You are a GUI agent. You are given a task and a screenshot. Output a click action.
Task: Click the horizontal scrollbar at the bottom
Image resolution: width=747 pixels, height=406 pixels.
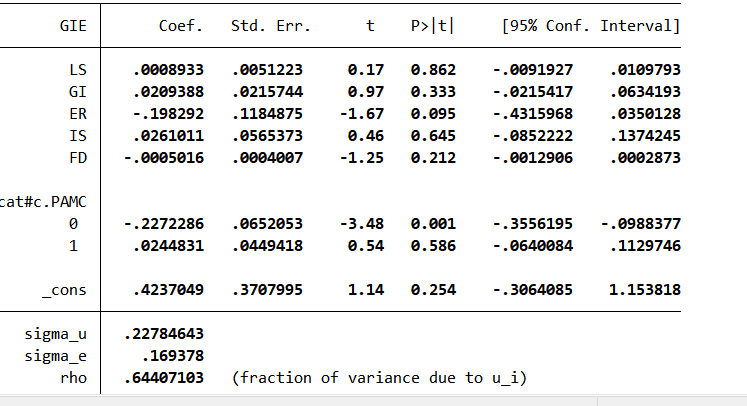(300, 400)
